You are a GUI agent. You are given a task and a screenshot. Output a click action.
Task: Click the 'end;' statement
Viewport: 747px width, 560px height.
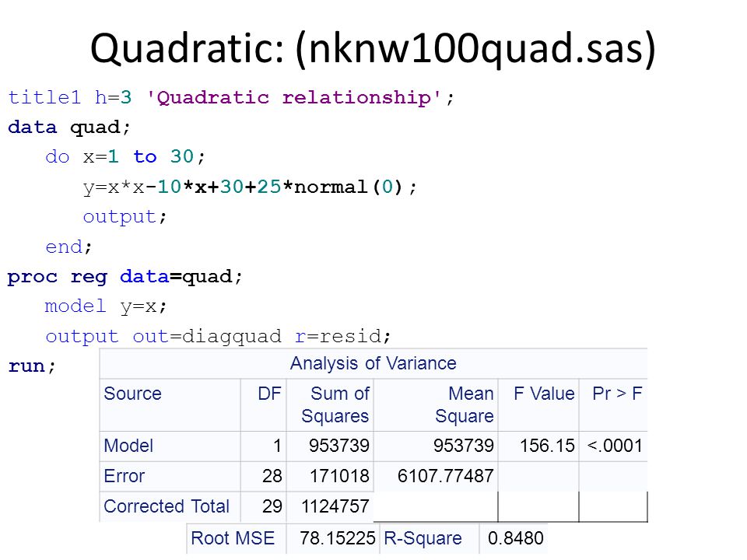click(x=68, y=247)
